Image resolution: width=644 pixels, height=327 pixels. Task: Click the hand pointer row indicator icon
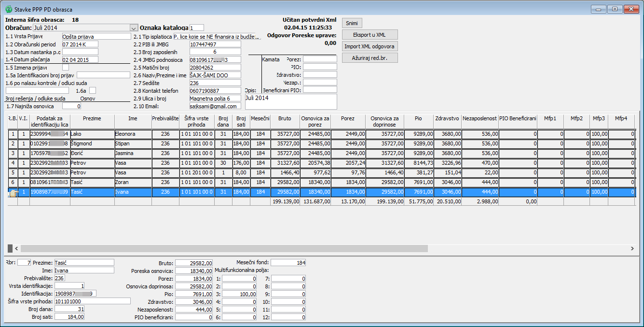13,192
